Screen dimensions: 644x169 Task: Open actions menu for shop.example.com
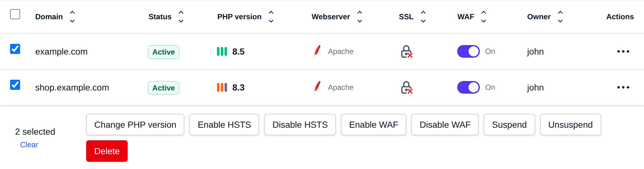pos(623,87)
